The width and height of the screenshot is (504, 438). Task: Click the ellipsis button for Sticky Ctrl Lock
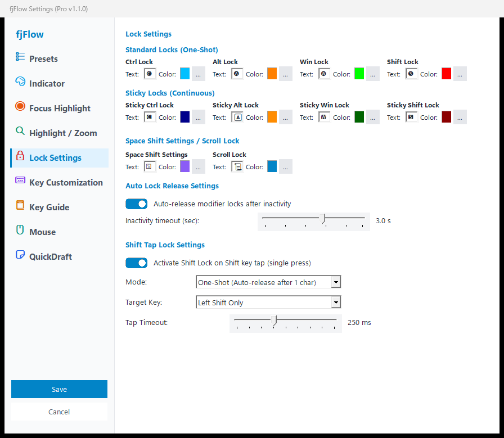[199, 118]
